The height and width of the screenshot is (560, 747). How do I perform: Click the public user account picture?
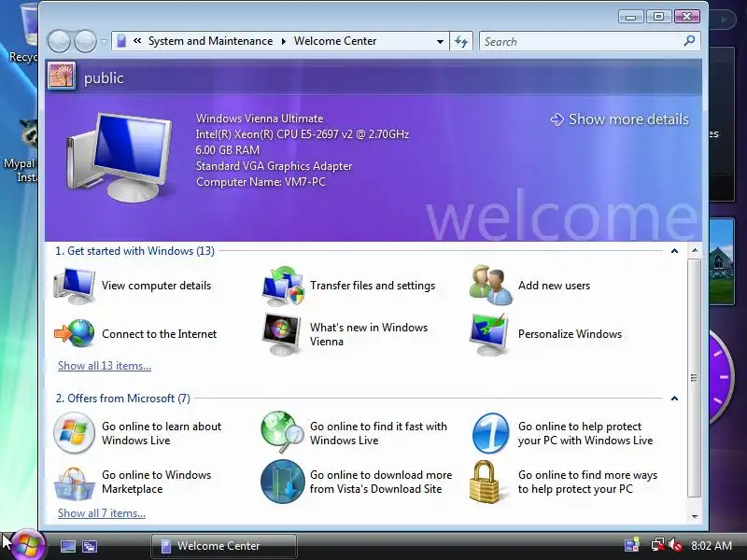tap(62, 77)
